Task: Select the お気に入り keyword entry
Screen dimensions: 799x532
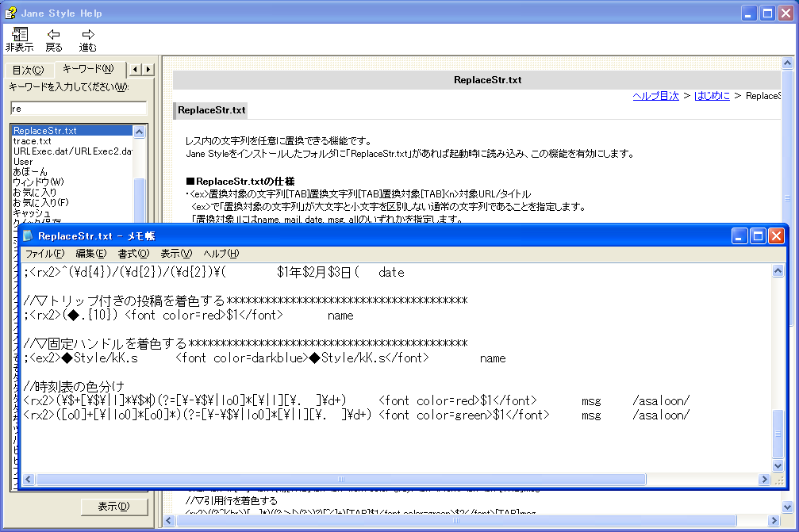Action: (35, 192)
